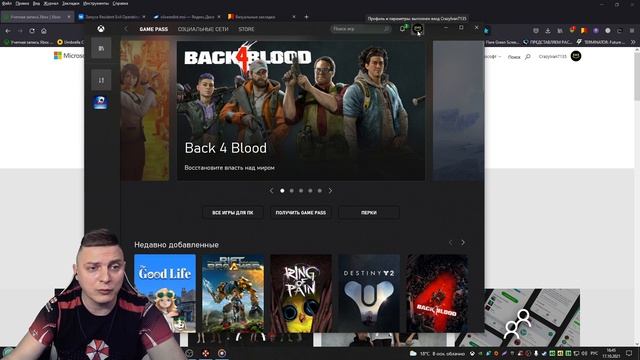Click the ПЕРКИ button

(x=369, y=213)
